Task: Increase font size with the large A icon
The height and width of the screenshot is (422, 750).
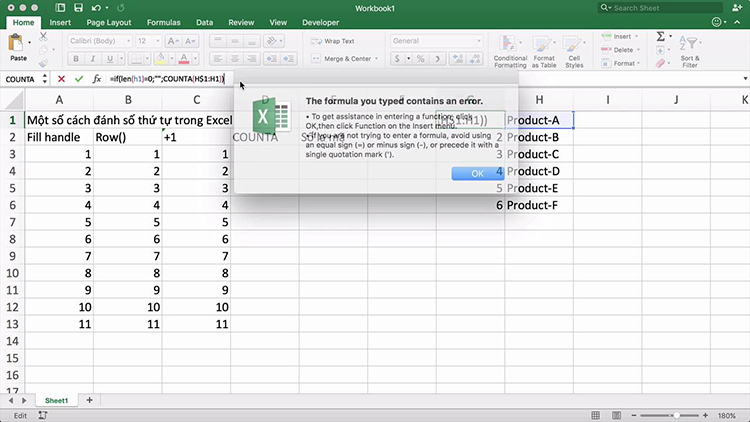Action: (x=173, y=41)
